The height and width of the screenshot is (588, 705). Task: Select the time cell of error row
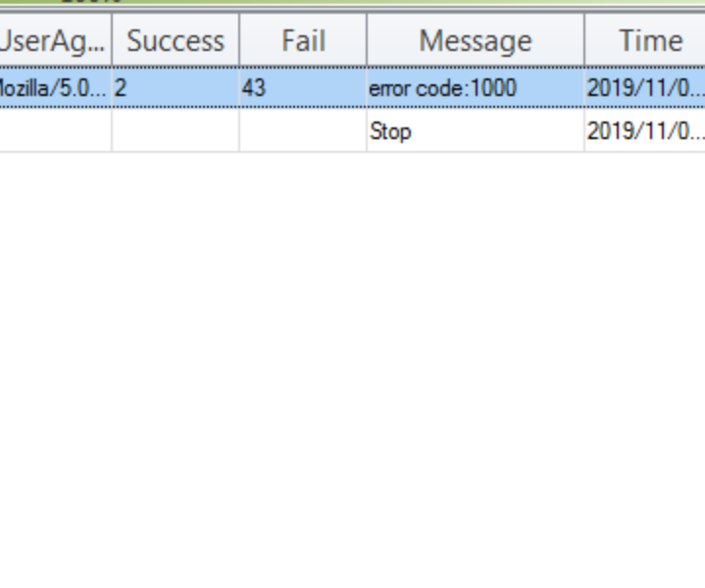point(645,88)
